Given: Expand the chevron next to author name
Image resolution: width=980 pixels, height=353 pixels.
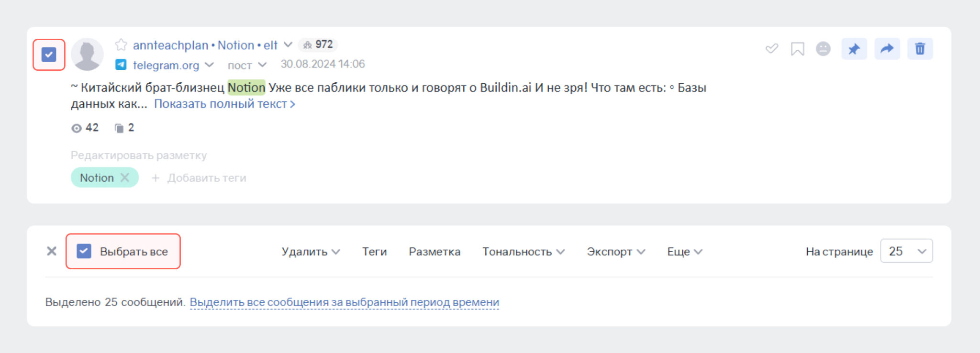Looking at the screenshot, I should (x=288, y=44).
